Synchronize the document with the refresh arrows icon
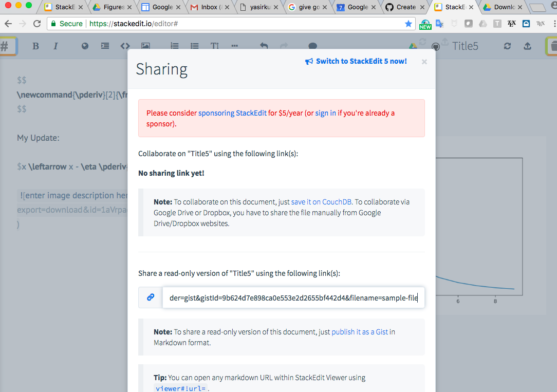Image resolution: width=557 pixels, height=392 pixels. (507, 46)
